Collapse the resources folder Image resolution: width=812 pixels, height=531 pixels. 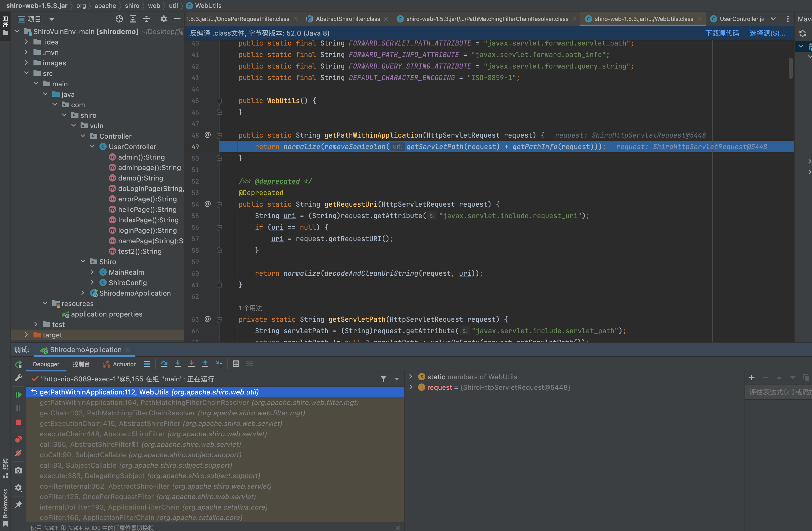45,303
